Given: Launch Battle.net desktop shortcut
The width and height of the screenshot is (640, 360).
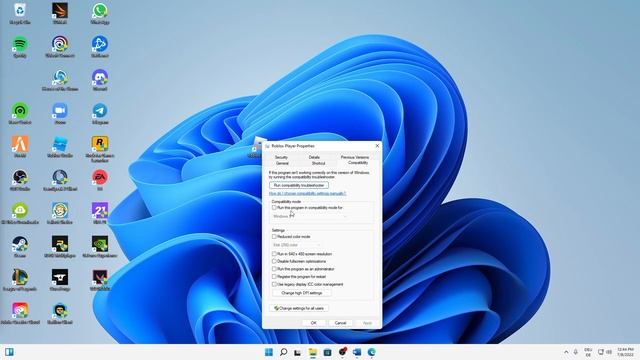Looking at the screenshot, I should pyautogui.click(x=100, y=44).
